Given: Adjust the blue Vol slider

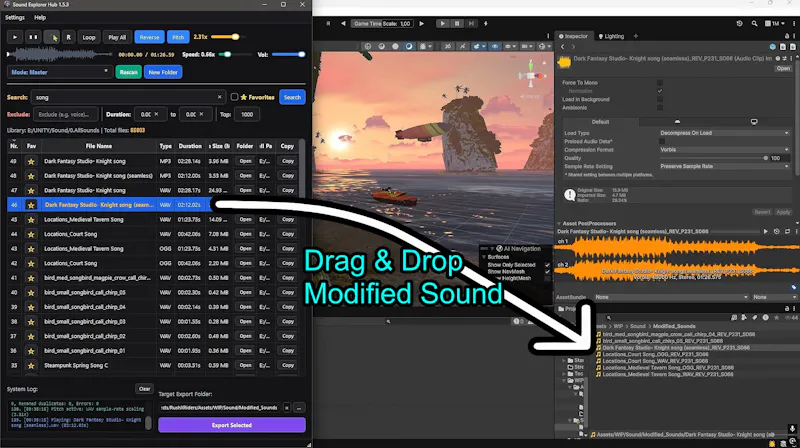Looking at the screenshot, I should [x=288, y=54].
